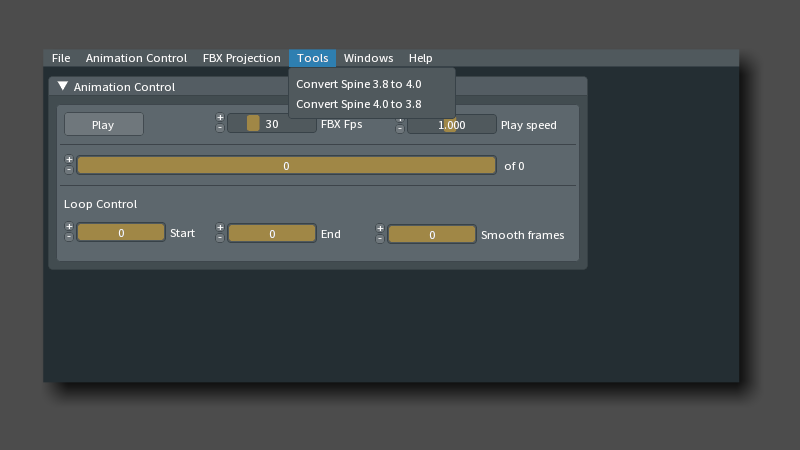Select Convert Spine 3.8 to 4.0
The image size is (800, 450).
click(358, 84)
